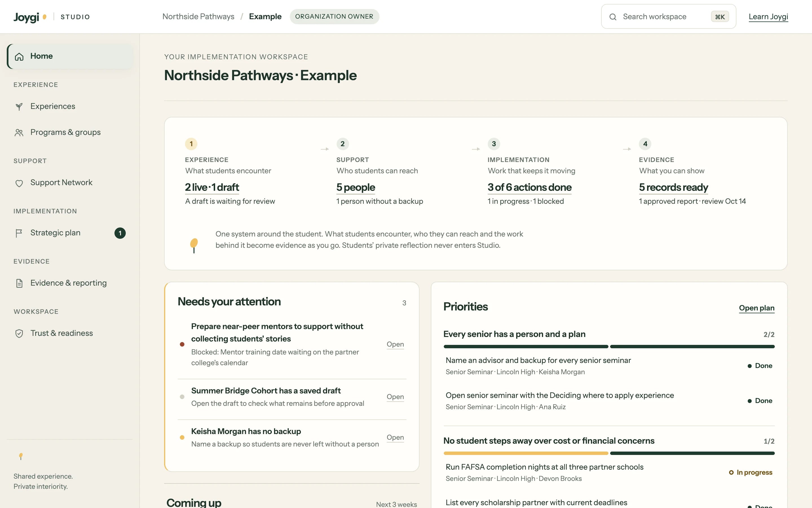
Task: Open the Home page in sidebar
Action: (70, 56)
